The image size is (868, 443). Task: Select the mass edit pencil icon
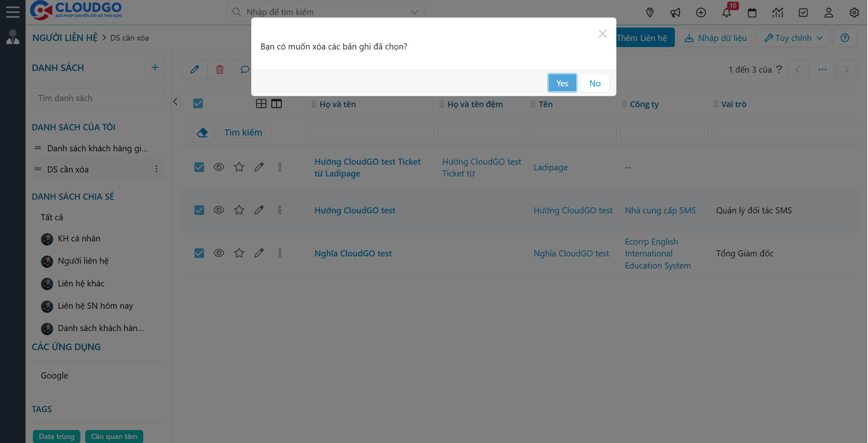(x=194, y=69)
